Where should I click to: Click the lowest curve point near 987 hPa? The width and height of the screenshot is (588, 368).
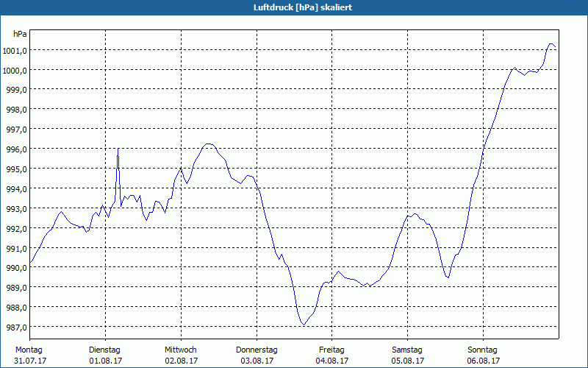click(304, 325)
